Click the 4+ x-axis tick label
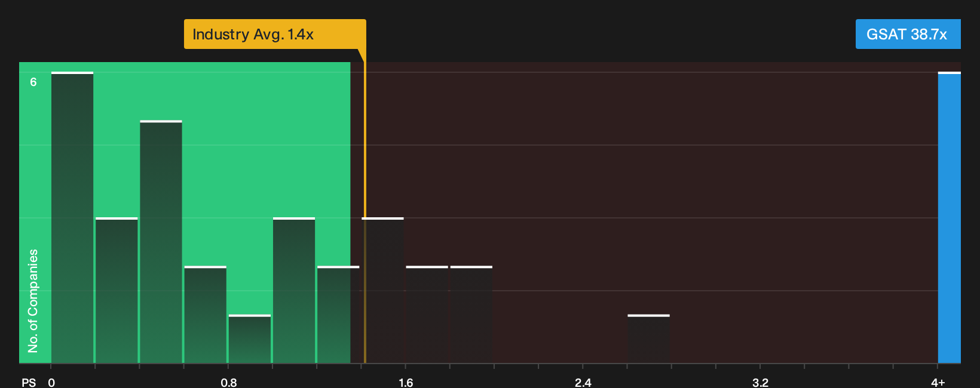This screenshot has width=980, height=388. 938,382
